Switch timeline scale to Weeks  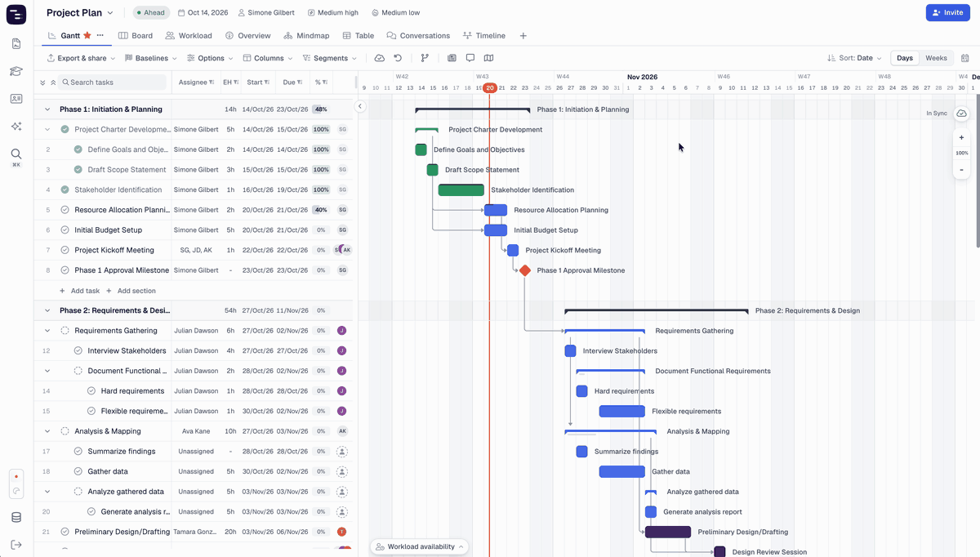coord(936,58)
